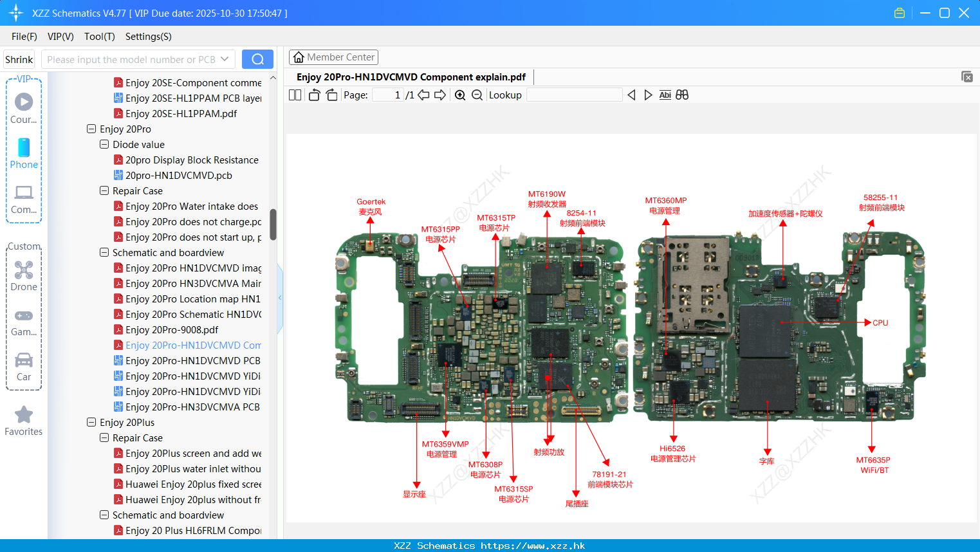Image resolution: width=980 pixels, height=552 pixels.
Task: Collapse Schematic and boardview under Enjoy 20Plus
Action: pos(104,515)
